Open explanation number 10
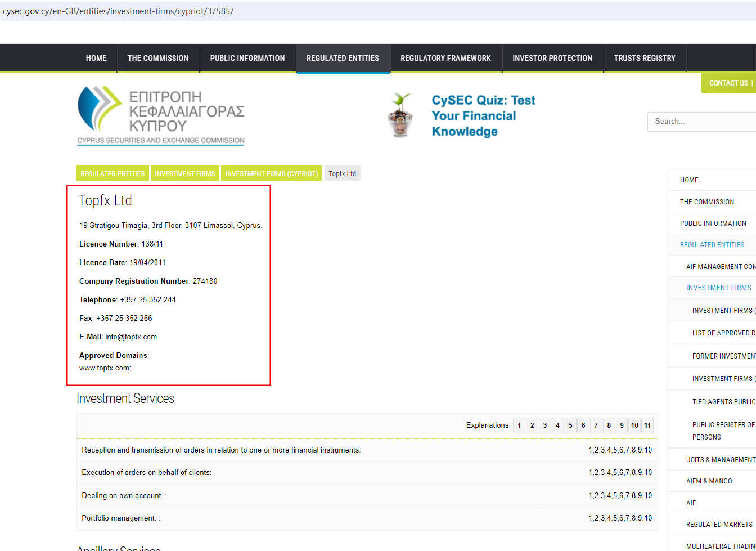The image size is (756, 551). pyautogui.click(x=634, y=425)
